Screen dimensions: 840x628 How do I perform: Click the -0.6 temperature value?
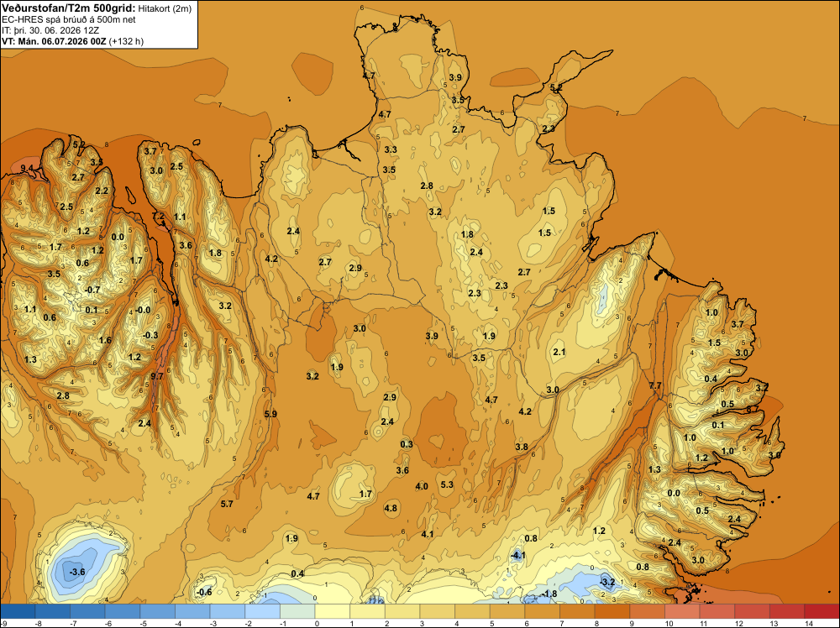coord(204,592)
